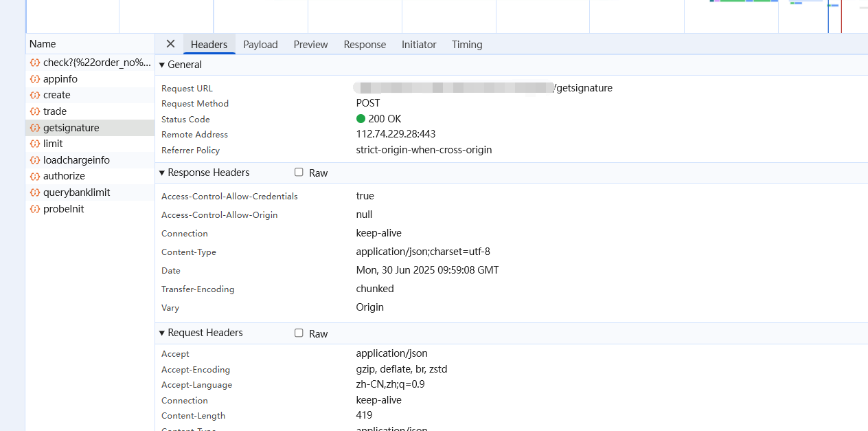Click JSON icon beside querybanklimit request
Screen dimensions: 868x431
[x=35, y=192]
